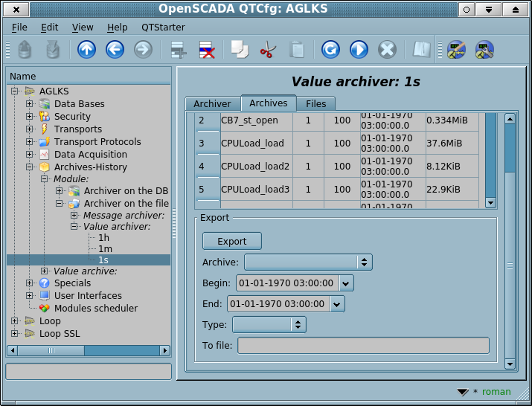Start periodic update with the play icon

pyautogui.click(x=359, y=50)
